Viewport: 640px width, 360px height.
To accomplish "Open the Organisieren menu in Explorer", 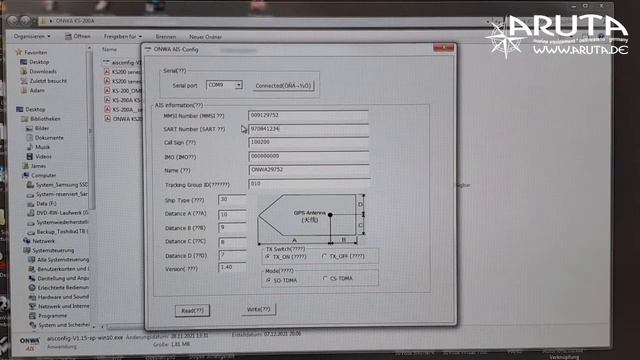I will tap(32, 36).
